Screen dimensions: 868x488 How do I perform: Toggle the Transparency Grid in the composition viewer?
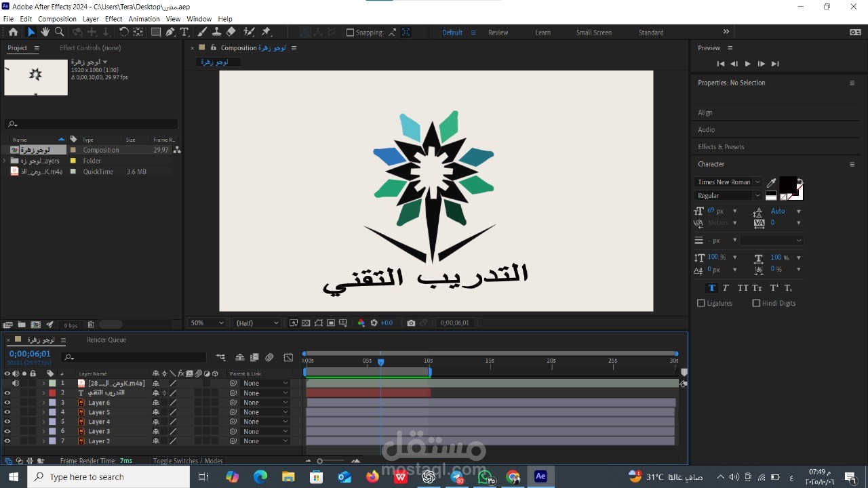(304, 323)
